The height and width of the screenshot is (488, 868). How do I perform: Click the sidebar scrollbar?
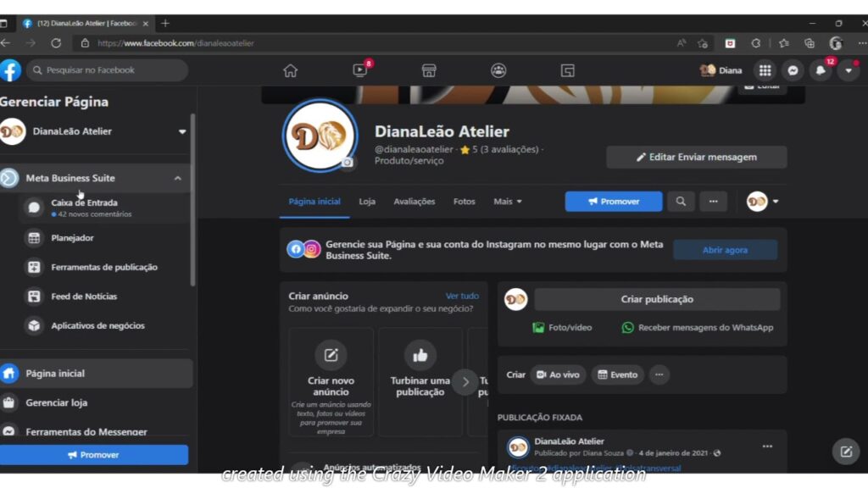pos(192,199)
